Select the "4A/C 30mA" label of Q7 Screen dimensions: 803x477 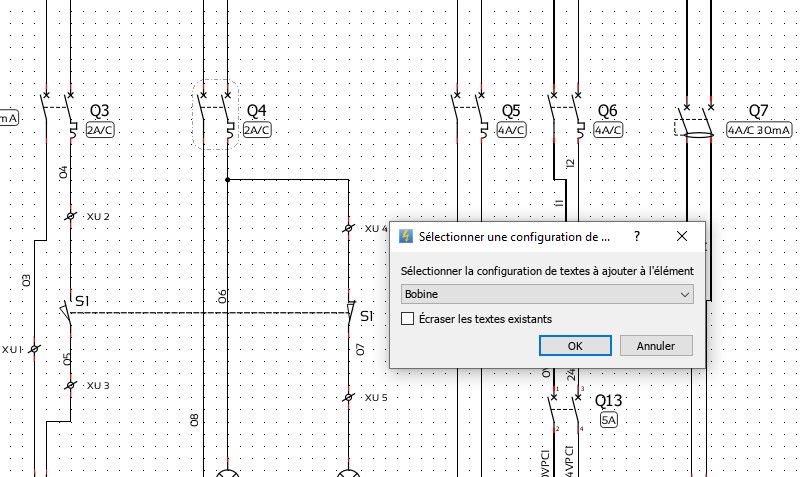[x=758, y=130]
